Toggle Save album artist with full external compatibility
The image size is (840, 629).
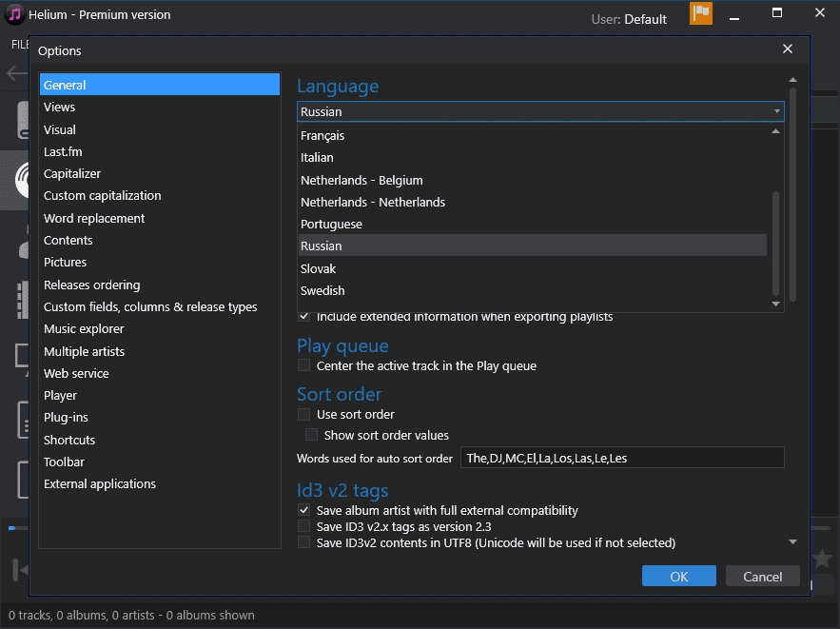pyautogui.click(x=303, y=510)
